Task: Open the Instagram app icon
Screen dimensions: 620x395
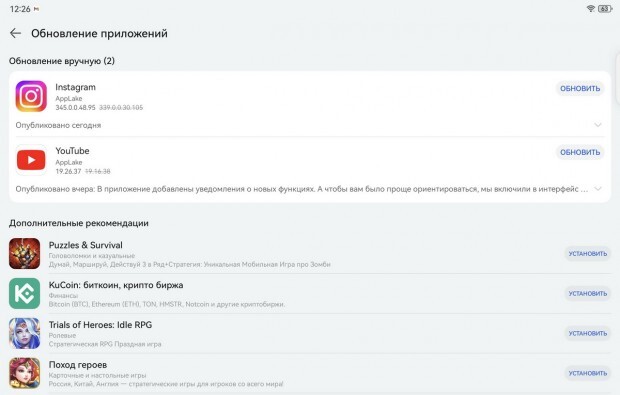Action: [x=31, y=96]
